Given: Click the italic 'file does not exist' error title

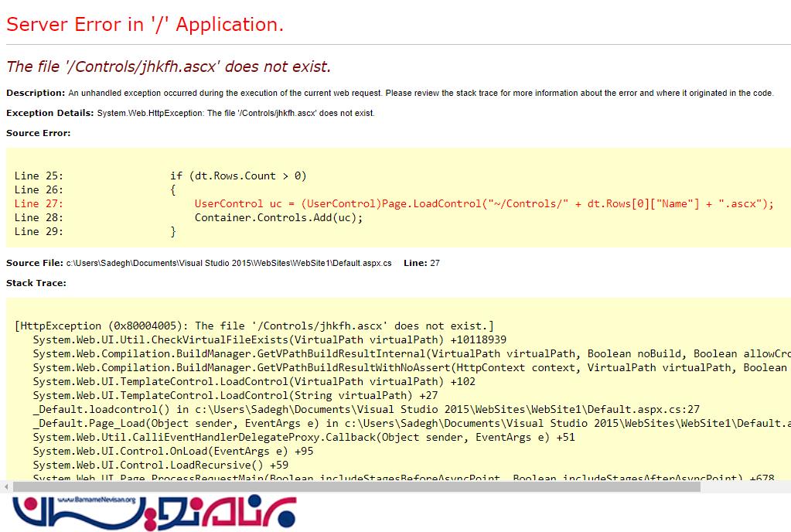Looking at the screenshot, I should 168,66.
